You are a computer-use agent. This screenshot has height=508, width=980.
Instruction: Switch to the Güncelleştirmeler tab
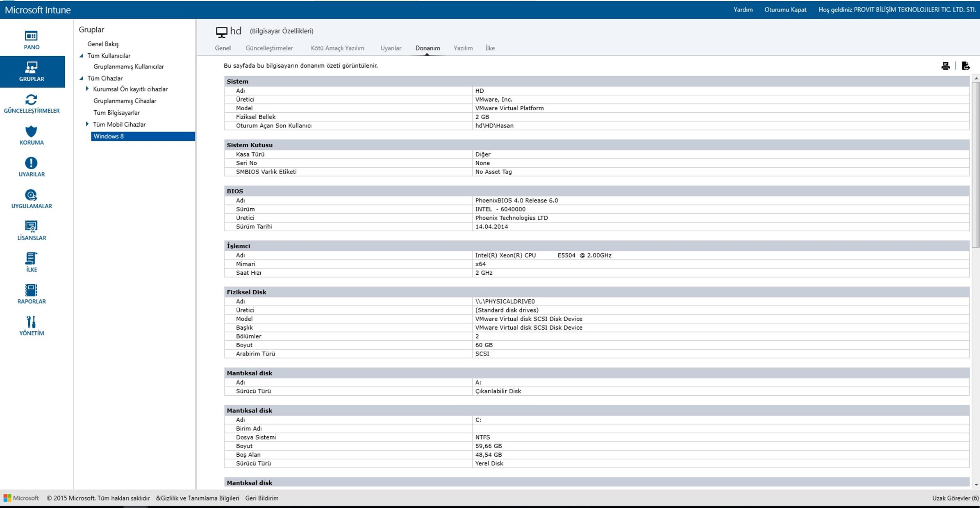pyautogui.click(x=269, y=48)
